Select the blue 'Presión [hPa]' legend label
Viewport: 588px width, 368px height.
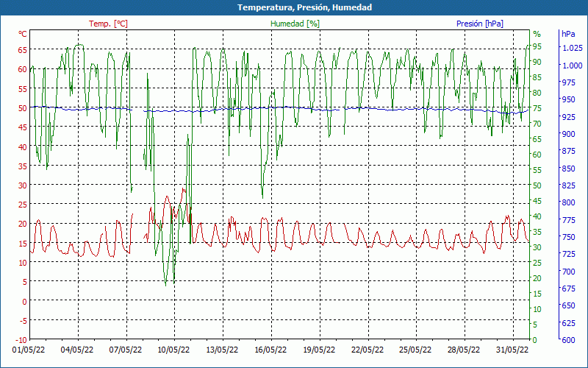click(x=480, y=24)
